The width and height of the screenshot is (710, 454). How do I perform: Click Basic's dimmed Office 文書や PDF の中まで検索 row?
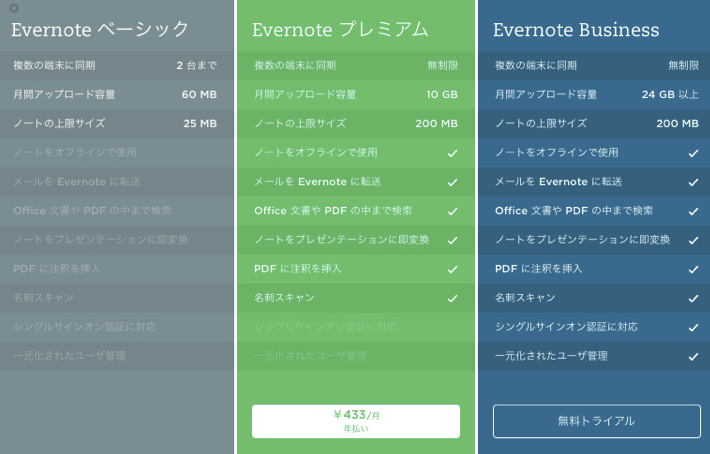tap(117, 210)
